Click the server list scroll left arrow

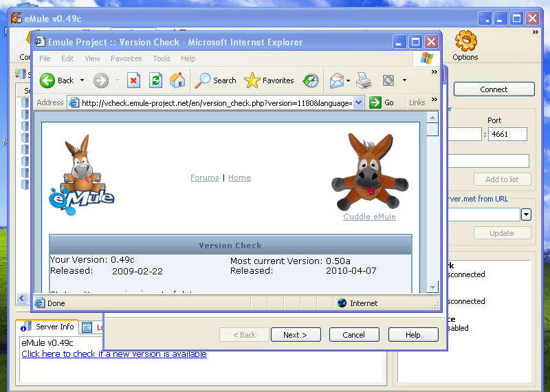click(x=22, y=298)
